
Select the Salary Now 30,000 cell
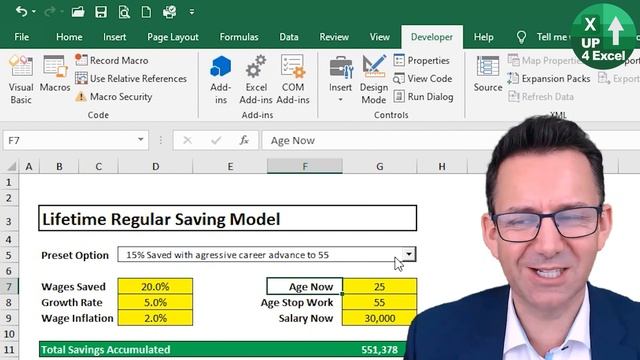point(380,318)
